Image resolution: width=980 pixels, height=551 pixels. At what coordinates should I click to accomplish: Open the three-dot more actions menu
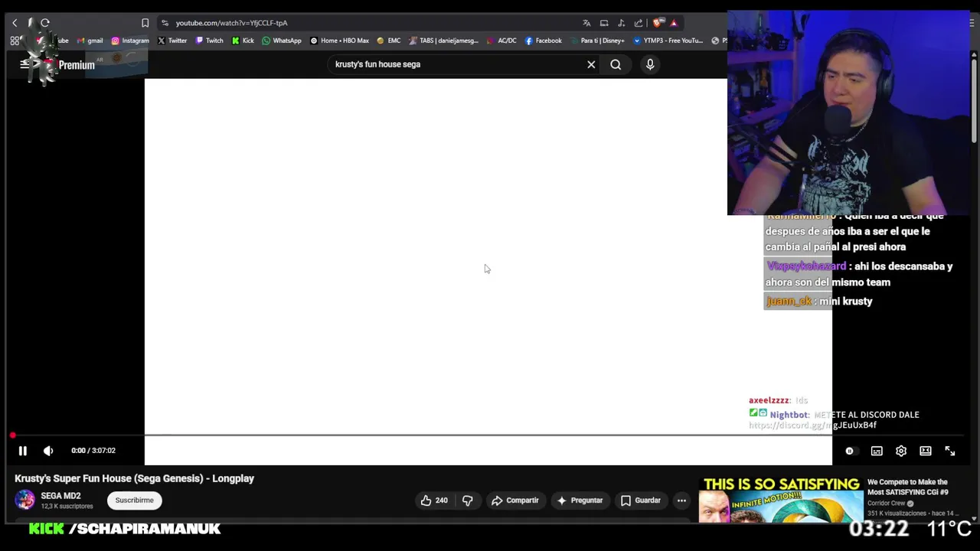pos(681,500)
